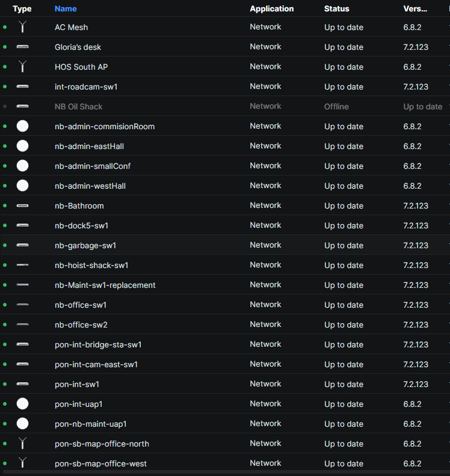Open the nb-Maint-sw1-replacement device
450x476 pixels.
(x=105, y=285)
